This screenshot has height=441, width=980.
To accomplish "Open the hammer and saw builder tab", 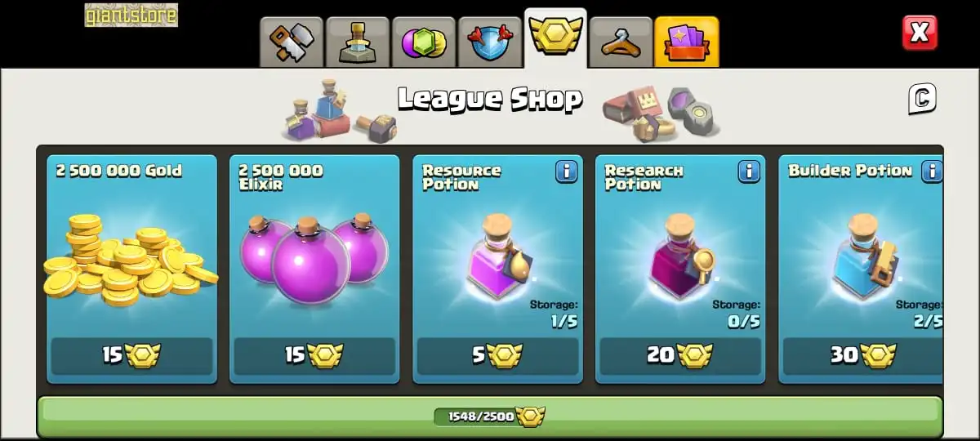I will pyautogui.click(x=292, y=42).
